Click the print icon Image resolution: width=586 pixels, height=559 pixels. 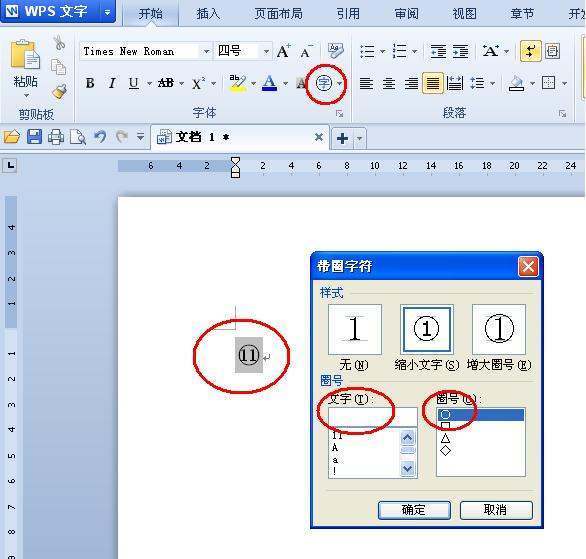click(x=56, y=137)
